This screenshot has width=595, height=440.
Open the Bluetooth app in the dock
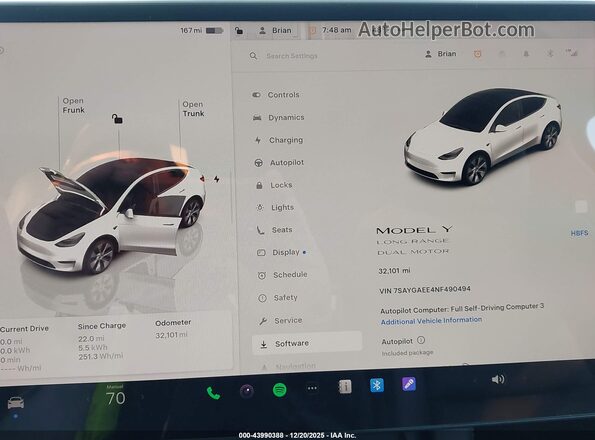tap(377, 385)
